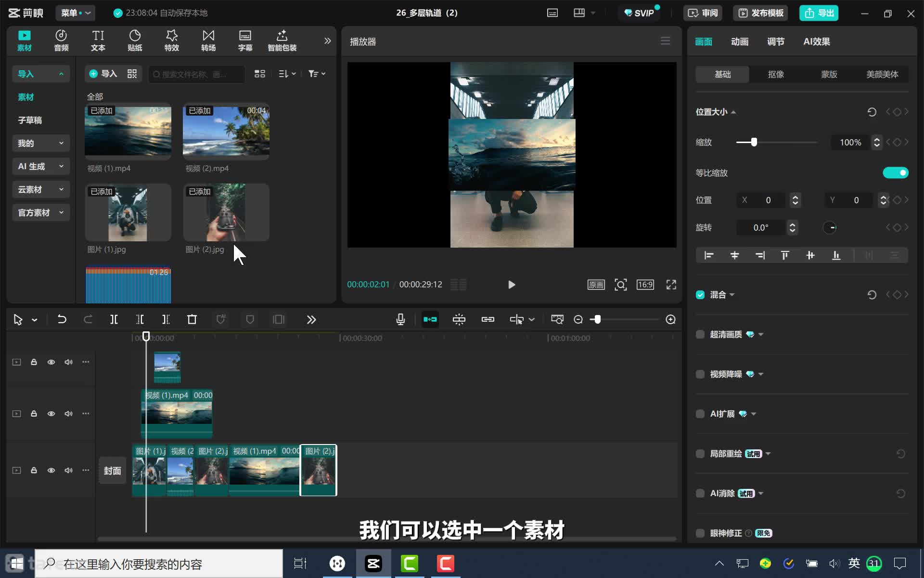The image size is (924, 578).
Task: Open the 转场 transitions panel
Action: (x=208, y=40)
